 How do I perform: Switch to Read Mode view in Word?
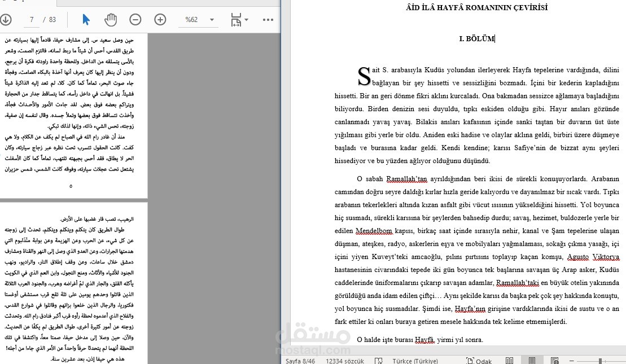tap(509, 361)
